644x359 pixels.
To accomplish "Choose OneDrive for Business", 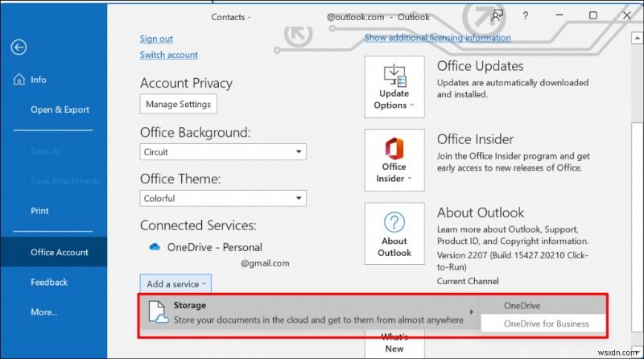I will (543, 324).
